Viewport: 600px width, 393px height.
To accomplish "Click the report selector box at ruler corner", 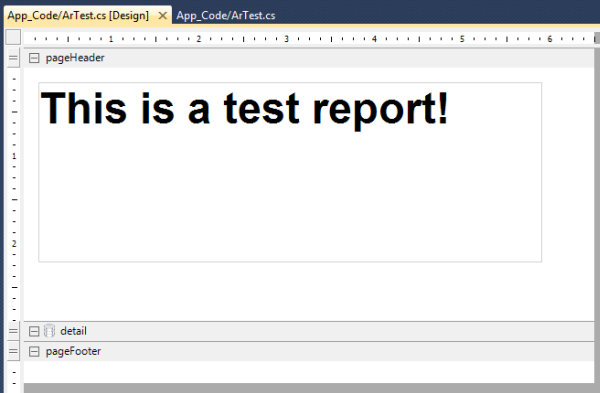I will pos(13,38).
